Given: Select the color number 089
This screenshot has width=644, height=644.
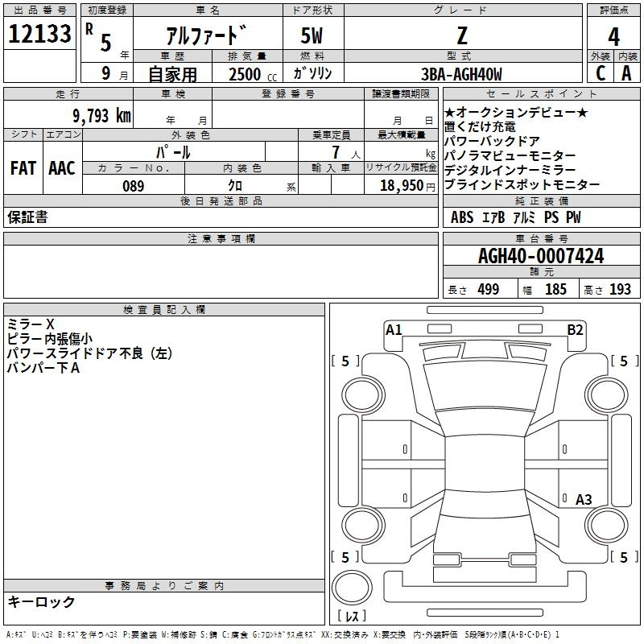Looking at the screenshot, I should [x=134, y=186].
